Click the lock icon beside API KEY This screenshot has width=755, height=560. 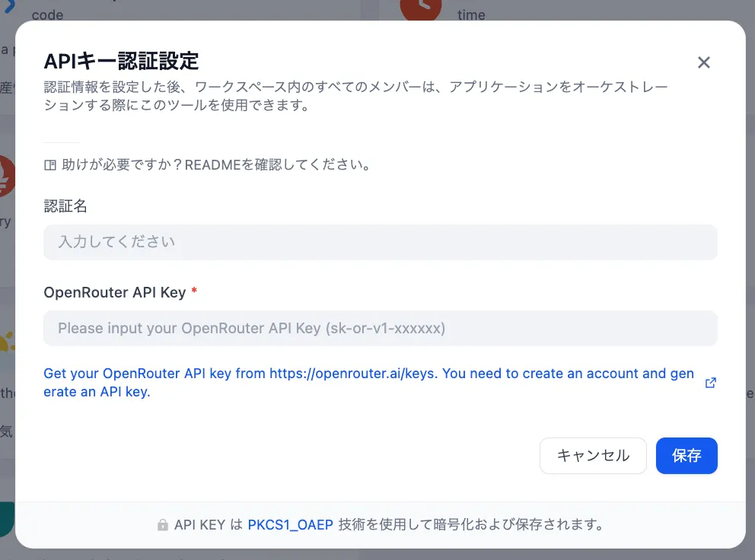point(162,525)
